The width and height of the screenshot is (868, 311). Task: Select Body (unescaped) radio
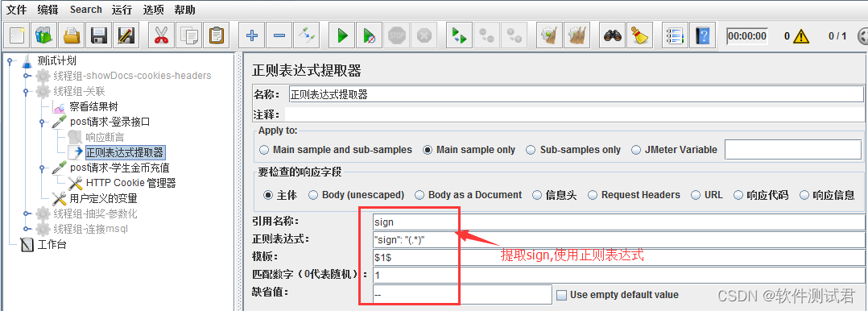click(313, 195)
